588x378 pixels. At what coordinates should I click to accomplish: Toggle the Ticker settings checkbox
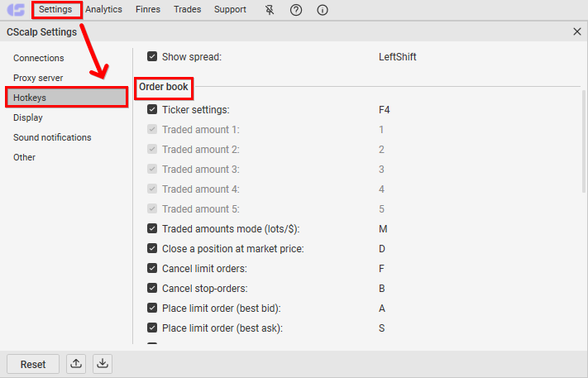pyautogui.click(x=152, y=109)
